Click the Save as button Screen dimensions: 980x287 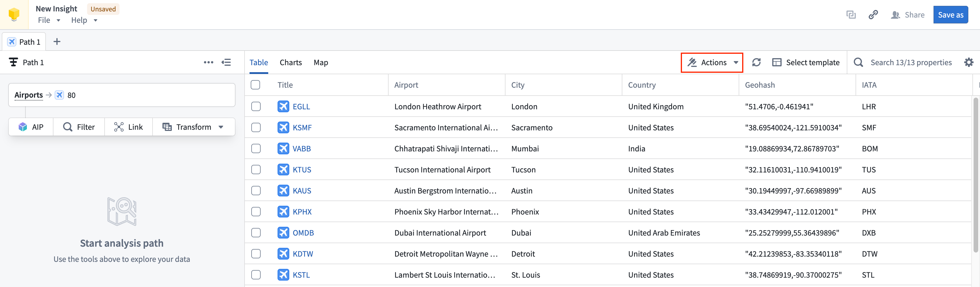pyautogui.click(x=951, y=14)
